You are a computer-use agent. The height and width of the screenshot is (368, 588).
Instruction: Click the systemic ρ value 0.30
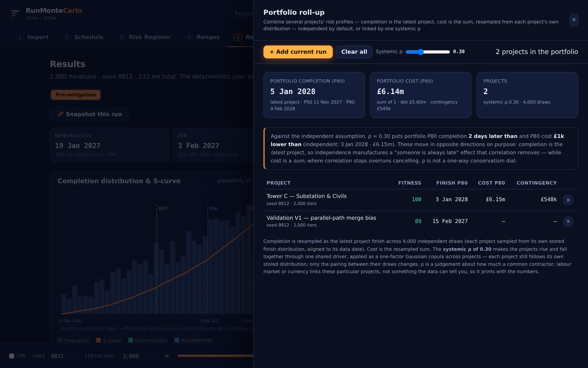[459, 52]
